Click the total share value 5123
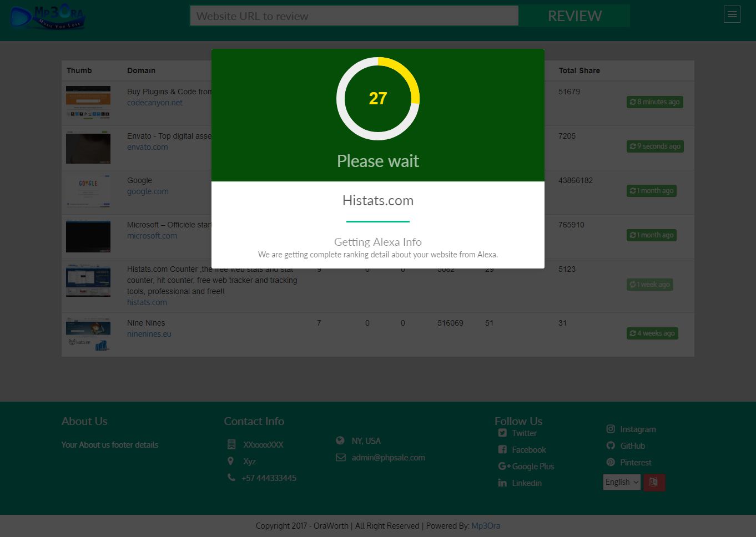 567,269
